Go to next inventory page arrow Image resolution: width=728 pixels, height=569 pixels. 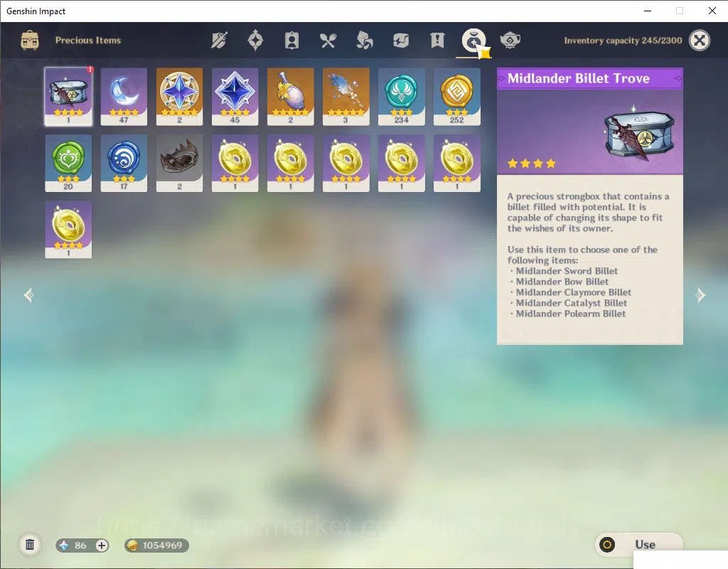coord(700,295)
